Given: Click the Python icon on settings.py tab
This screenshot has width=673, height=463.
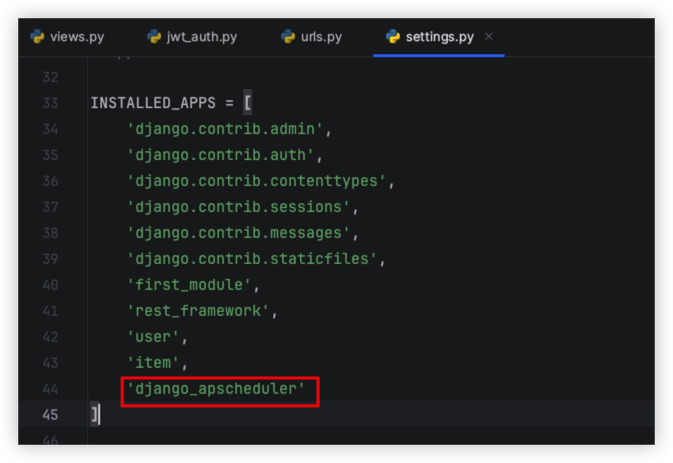Looking at the screenshot, I should pos(393,37).
